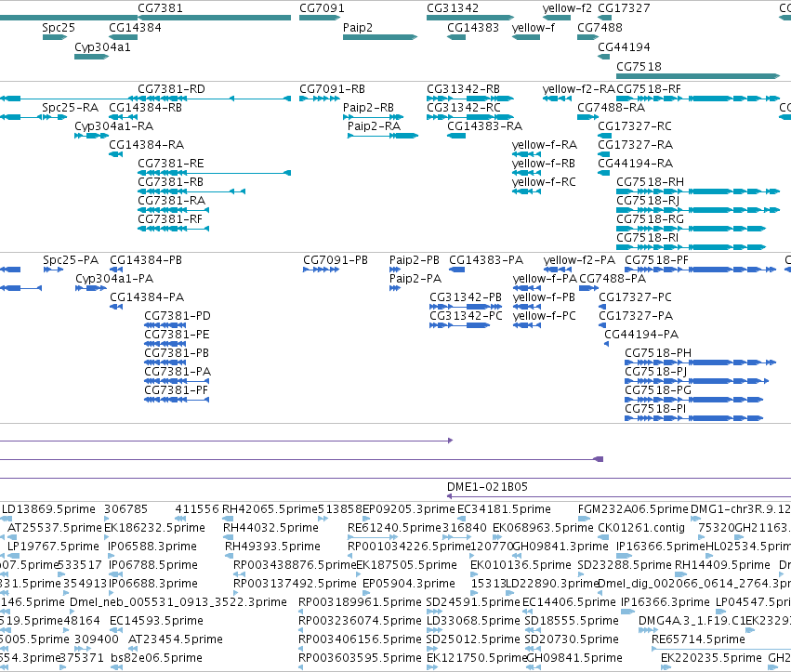791x672 pixels.
Task: Click protein label CG7381-PF
Action: coord(176,390)
